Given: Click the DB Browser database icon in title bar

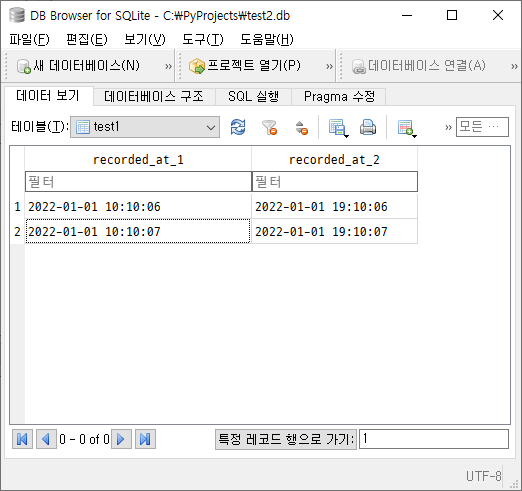Looking at the screenshot, I should (x=17, y=15).
